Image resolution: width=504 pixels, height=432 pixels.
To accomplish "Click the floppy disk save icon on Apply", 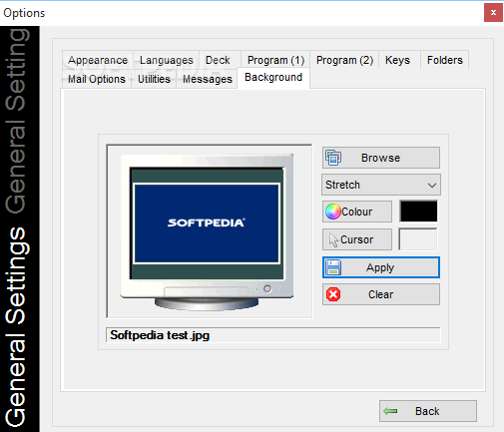I will click(333, 267).
